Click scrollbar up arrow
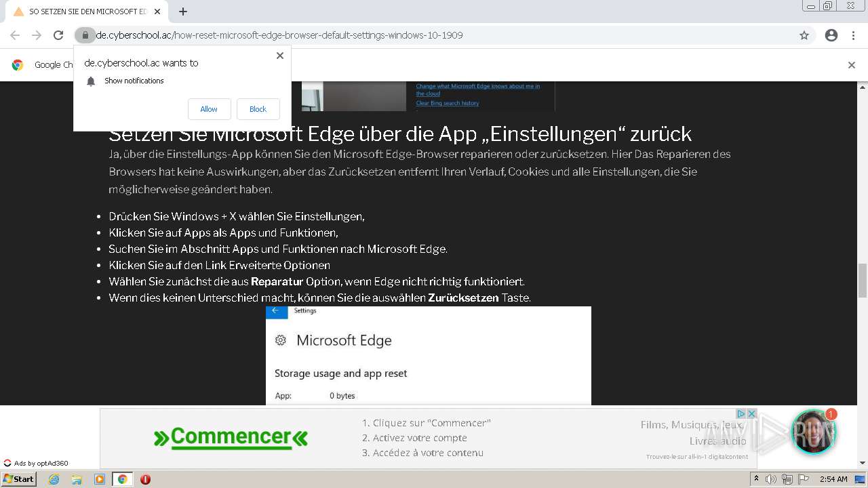This screenshot has width=868, height=488. 863,87
